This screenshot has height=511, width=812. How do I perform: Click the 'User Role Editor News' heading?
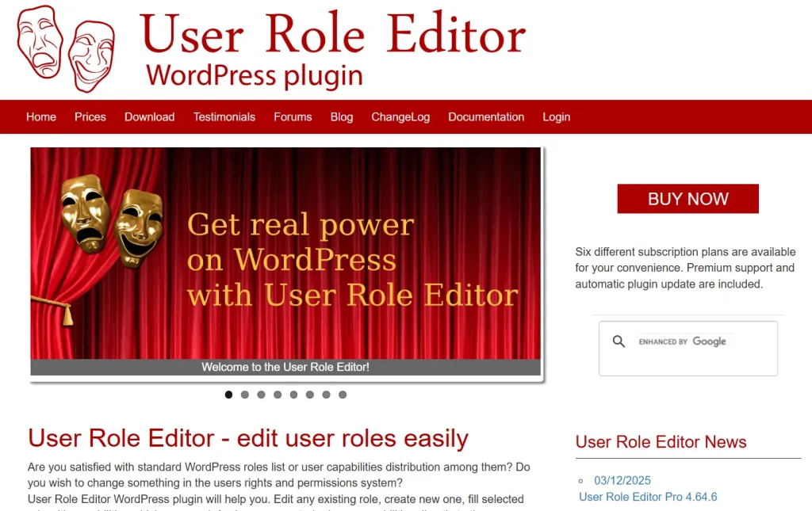pos(661,442)
